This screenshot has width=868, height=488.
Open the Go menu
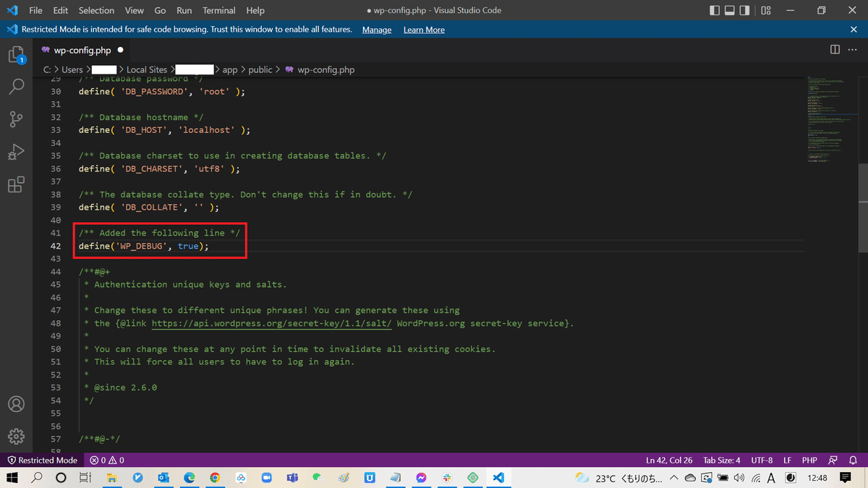point(161,10)
